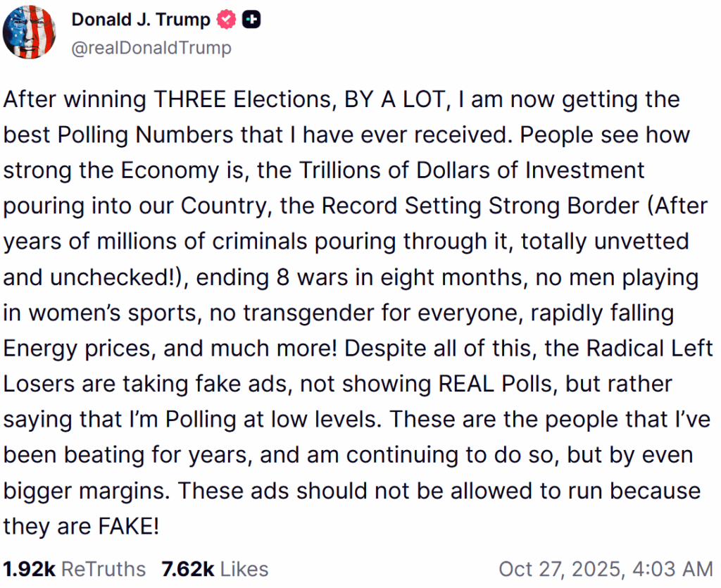
Task: Click the phrase "bigger margins"
Action: (x=84, y=491)
